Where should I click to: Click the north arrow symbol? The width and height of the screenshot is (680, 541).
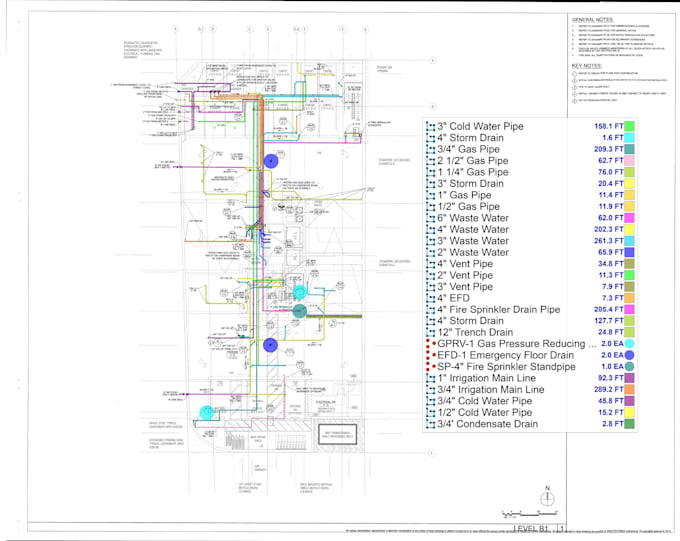(547, 497)
